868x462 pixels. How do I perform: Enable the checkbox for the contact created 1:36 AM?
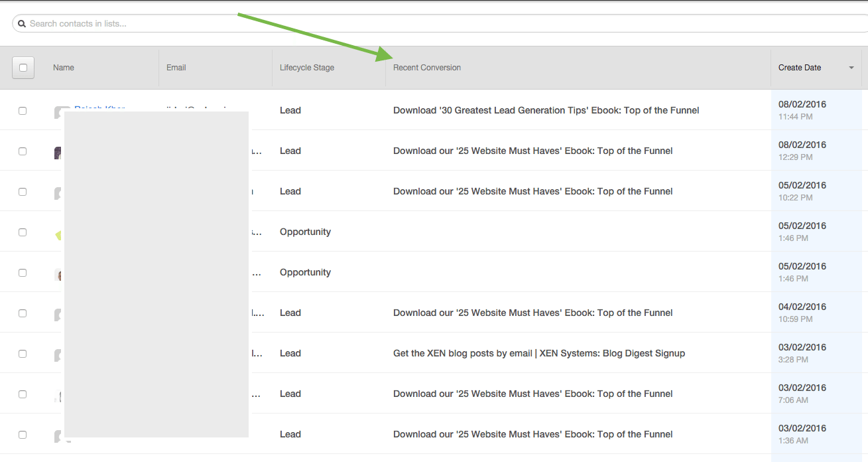(23, 435)
